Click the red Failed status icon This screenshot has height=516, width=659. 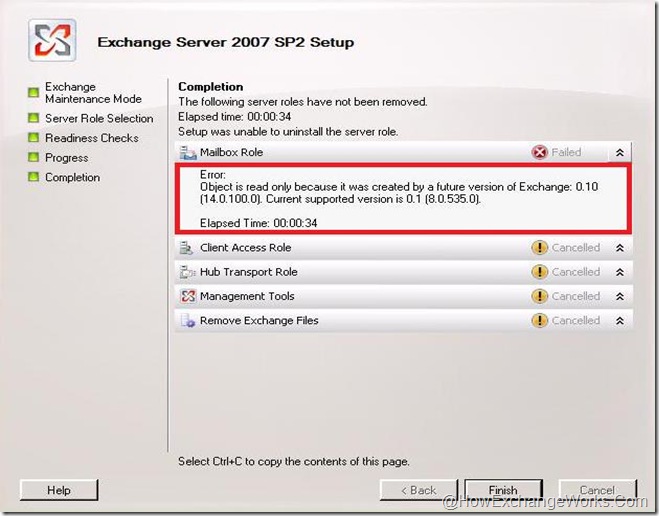click(539, 152)
